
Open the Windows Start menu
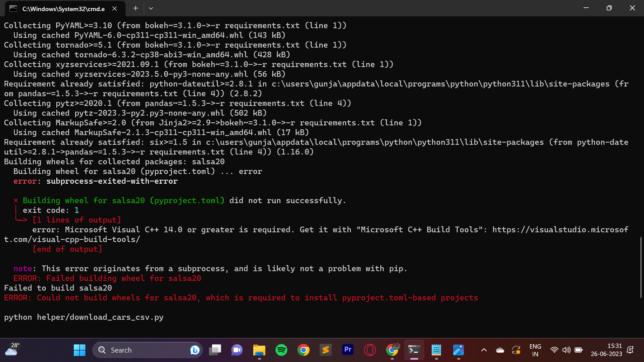point(79,350)
